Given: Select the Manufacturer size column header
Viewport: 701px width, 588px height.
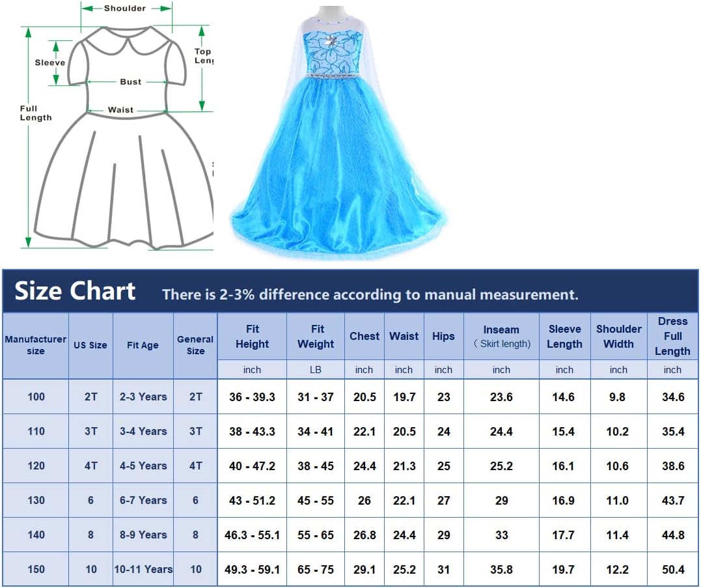Looking at the screenshot, I should [x=36, y=345].
